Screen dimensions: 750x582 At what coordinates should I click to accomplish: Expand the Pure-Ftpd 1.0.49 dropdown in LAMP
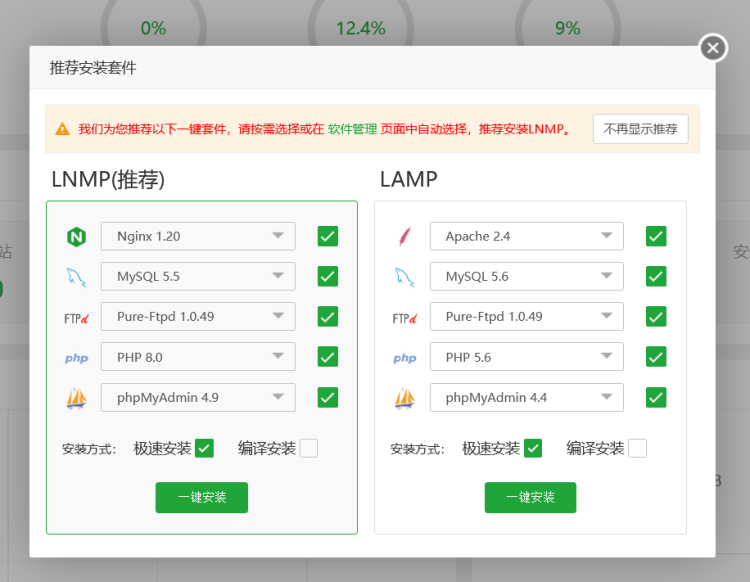point(527,317)
